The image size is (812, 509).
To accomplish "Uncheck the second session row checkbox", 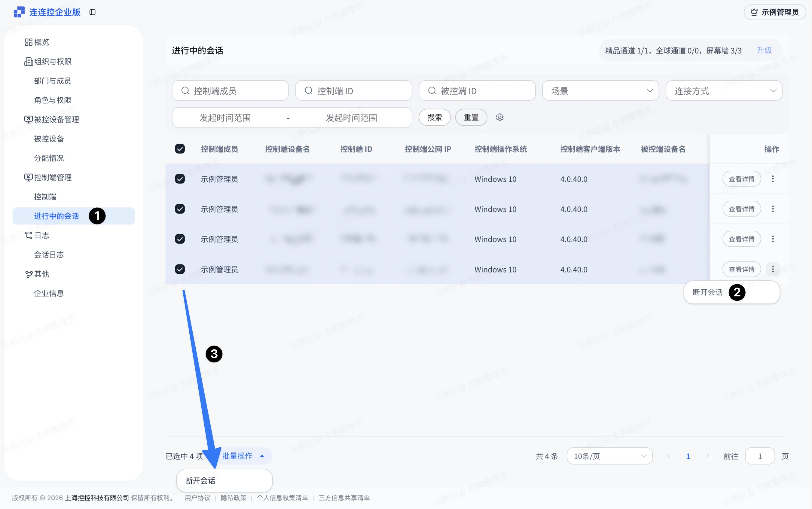I will 180,209.
